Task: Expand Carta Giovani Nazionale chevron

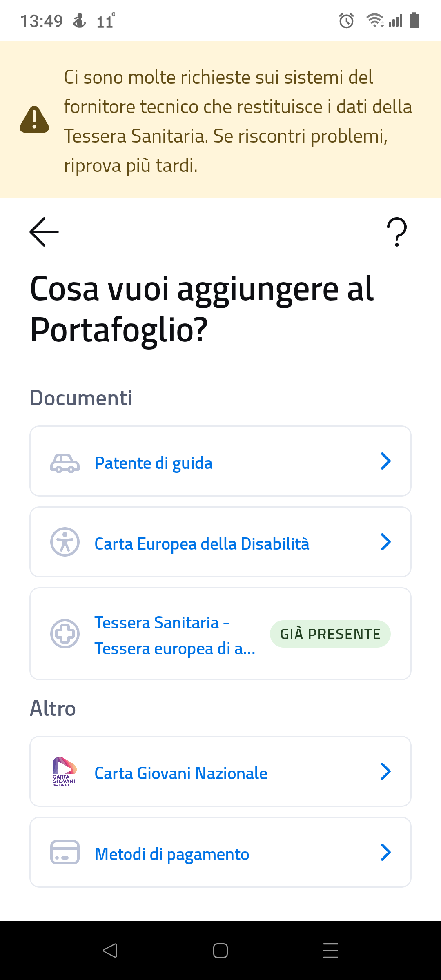Action: (385, 771)
